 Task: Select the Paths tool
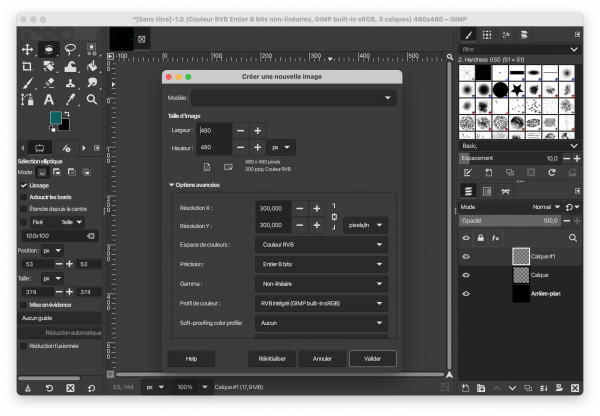pyautogui.click(x=27, y=100)
